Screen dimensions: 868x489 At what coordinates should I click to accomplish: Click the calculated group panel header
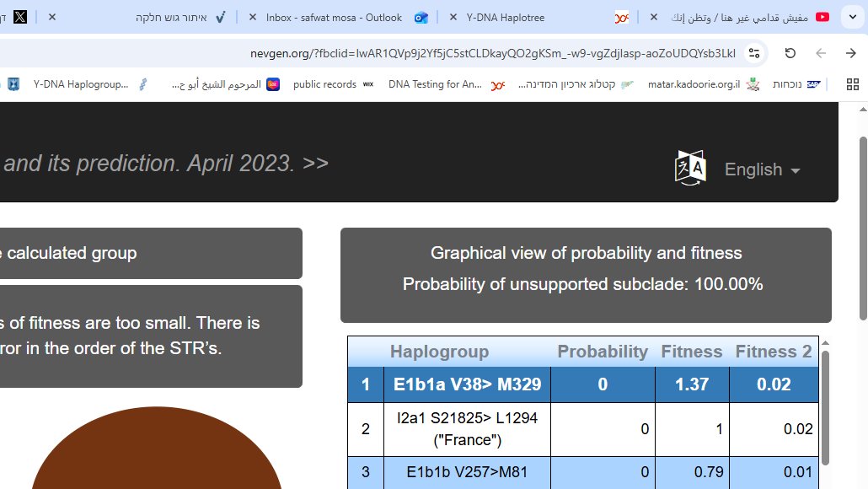pos(151,253)
